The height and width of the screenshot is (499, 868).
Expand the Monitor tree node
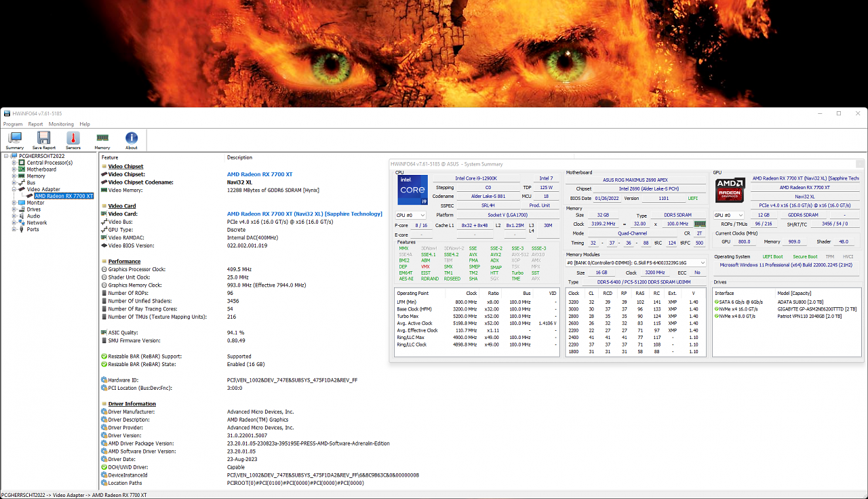pos(14,203)
